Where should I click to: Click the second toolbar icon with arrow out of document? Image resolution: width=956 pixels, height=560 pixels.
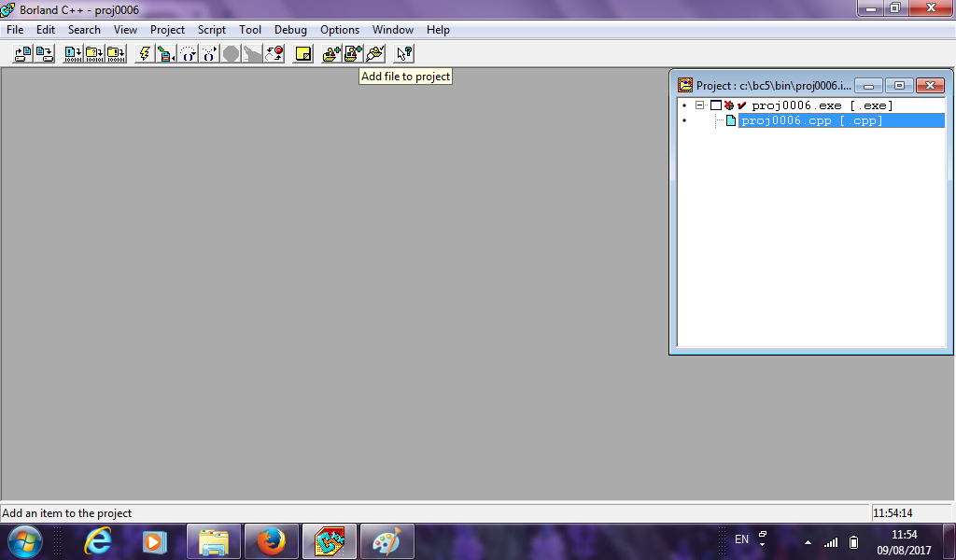[45, 53]
